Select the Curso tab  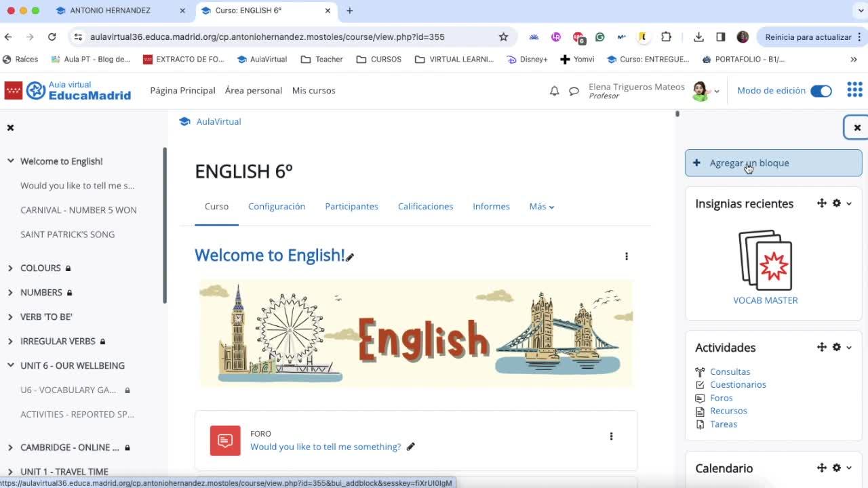[216, 206]
